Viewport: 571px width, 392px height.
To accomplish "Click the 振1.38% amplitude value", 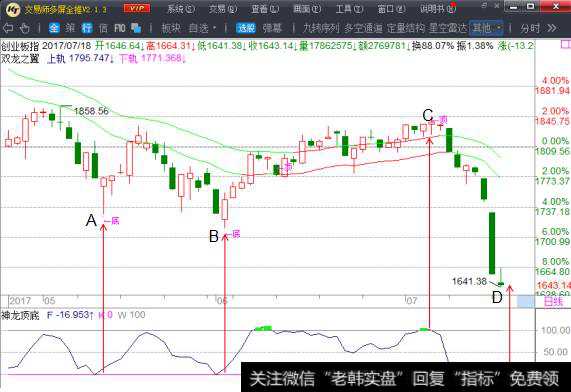I will [475, 46].
